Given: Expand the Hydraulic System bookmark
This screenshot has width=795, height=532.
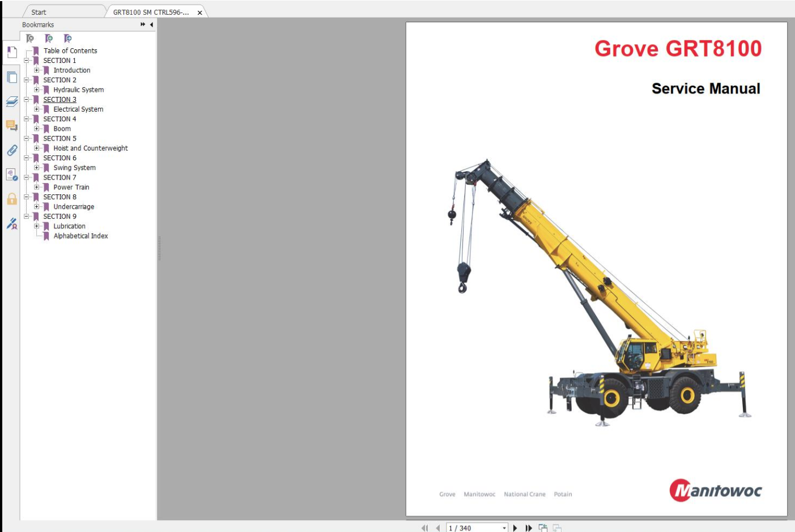Looking at the screenshot, I should (x=37, y=90).
